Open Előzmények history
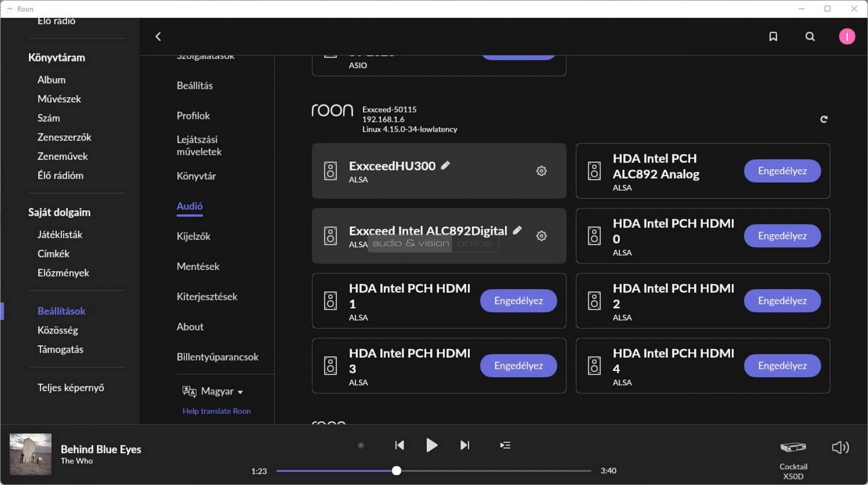Image resolution: width=868 pixels, height=485 pixels. point(63,273)
